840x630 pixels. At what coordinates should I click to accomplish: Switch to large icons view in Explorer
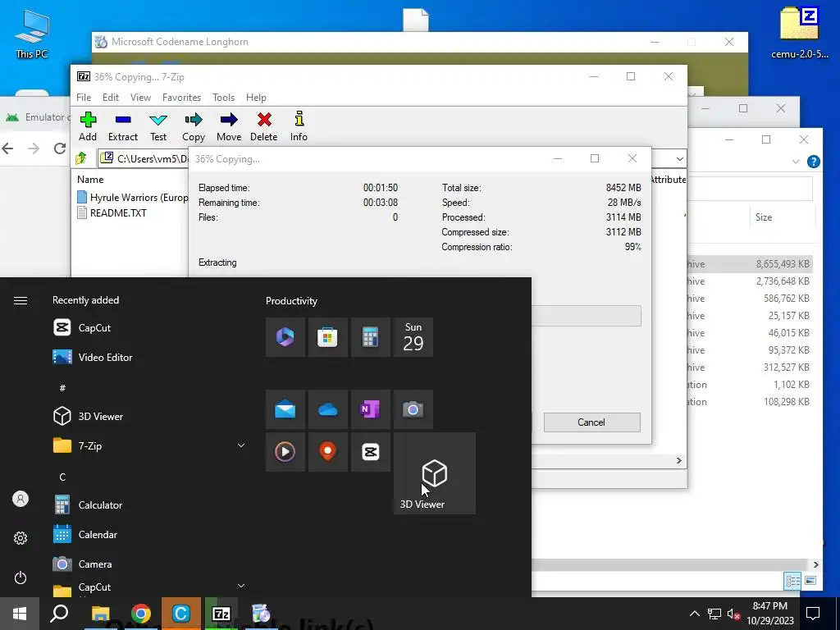click(810, 581)
